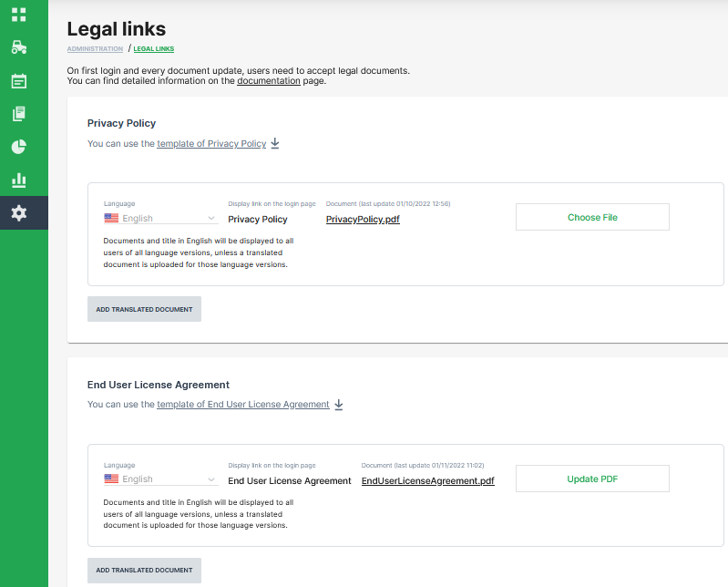Open PrivacyPolicy.pdf document link
The image size is (728, 587).
pos(363,220)
